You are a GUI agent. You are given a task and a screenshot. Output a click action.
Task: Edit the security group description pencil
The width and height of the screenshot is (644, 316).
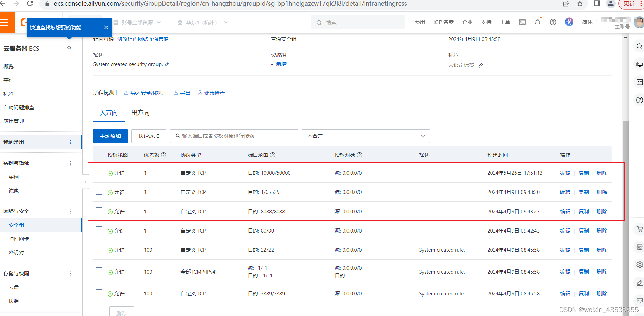pyautogui.click(x=167, y=64)
